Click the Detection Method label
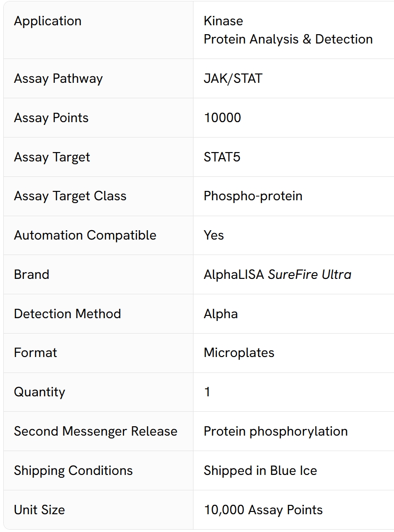The width and height of the screenshot is (394, 532). (67, 314)
